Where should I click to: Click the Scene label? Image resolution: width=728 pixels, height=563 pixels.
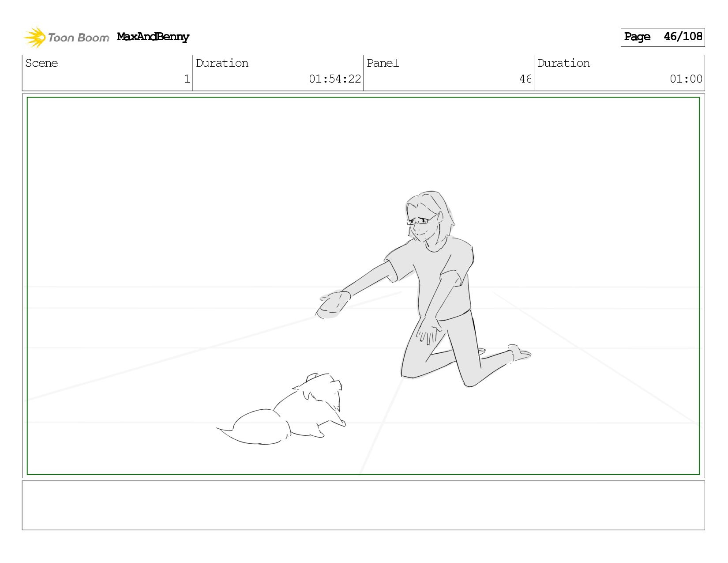[x=41, y=63]
